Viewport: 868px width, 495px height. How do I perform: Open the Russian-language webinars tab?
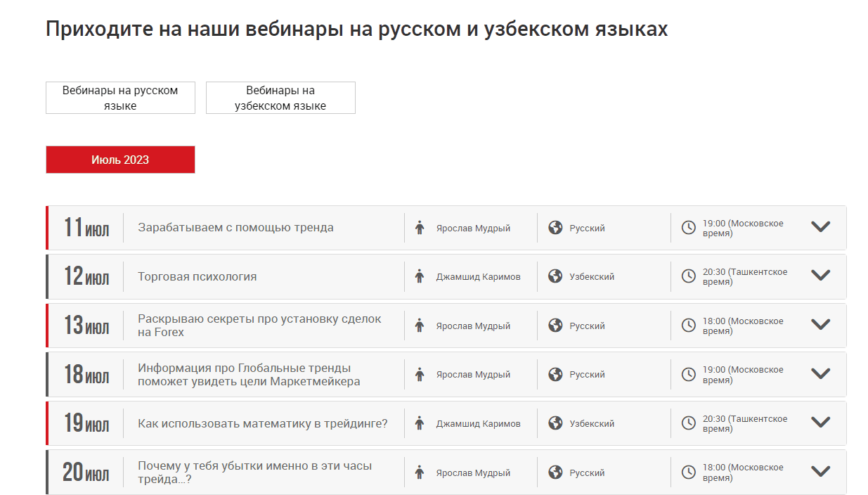(120, 98)
